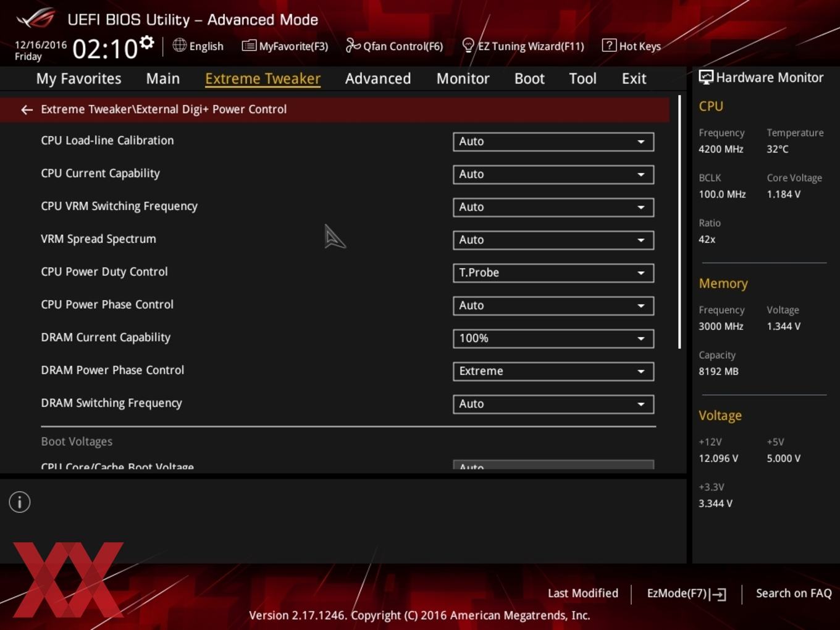
Task: Click the info circle icon in help area
Action: [20, 502]
